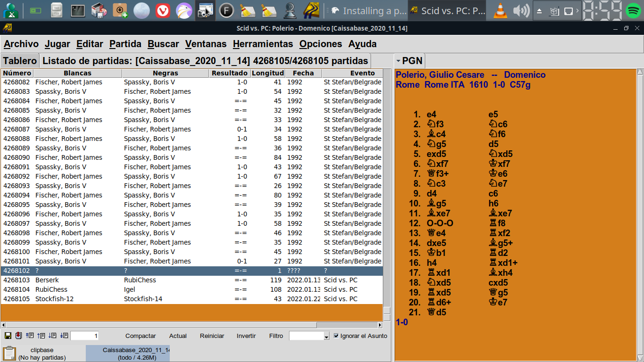Open the Archivo menu
This screenshot has width=644, height=362.
[x=21, y=44]
